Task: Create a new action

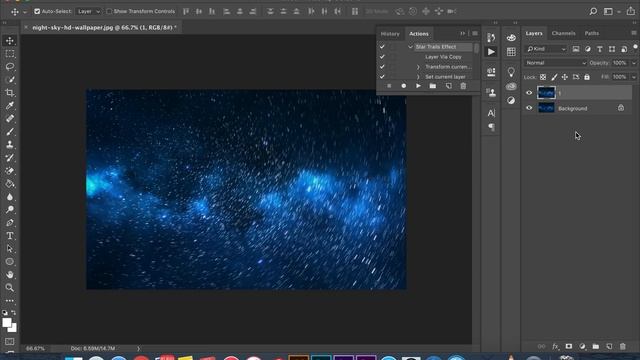Action: pos(448,86)
